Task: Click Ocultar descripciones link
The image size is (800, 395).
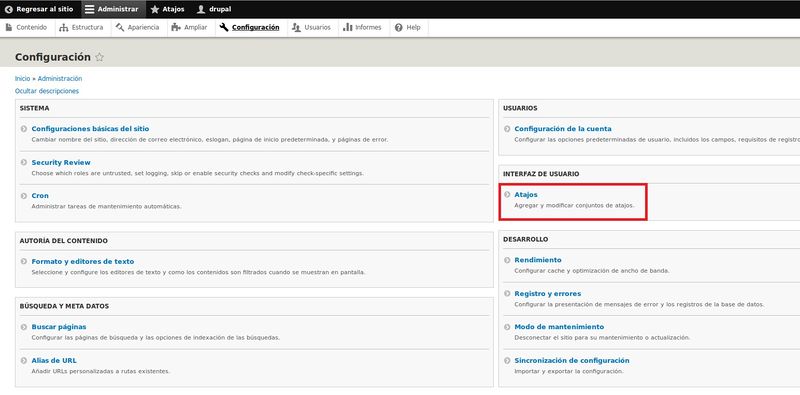Action: [x=47, y=91]
